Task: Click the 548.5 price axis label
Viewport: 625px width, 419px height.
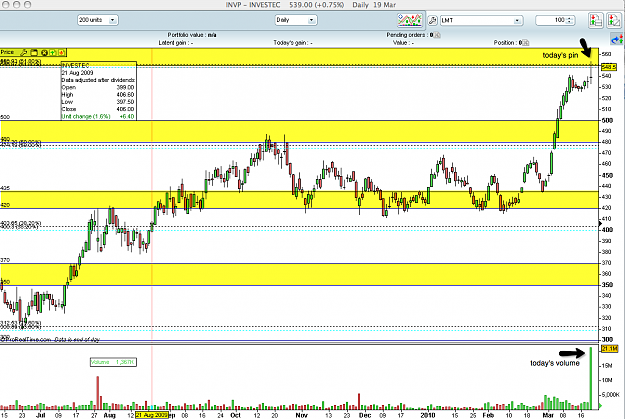Action: click(609, 67)
